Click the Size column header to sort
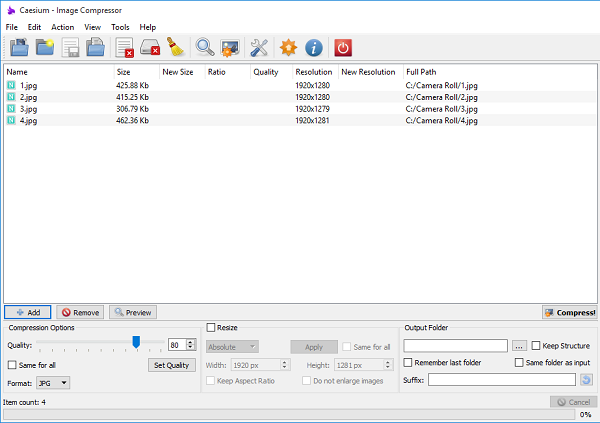The height and width of the screenshot is (423, 600). pyautogui.click(x=123, y=72)
